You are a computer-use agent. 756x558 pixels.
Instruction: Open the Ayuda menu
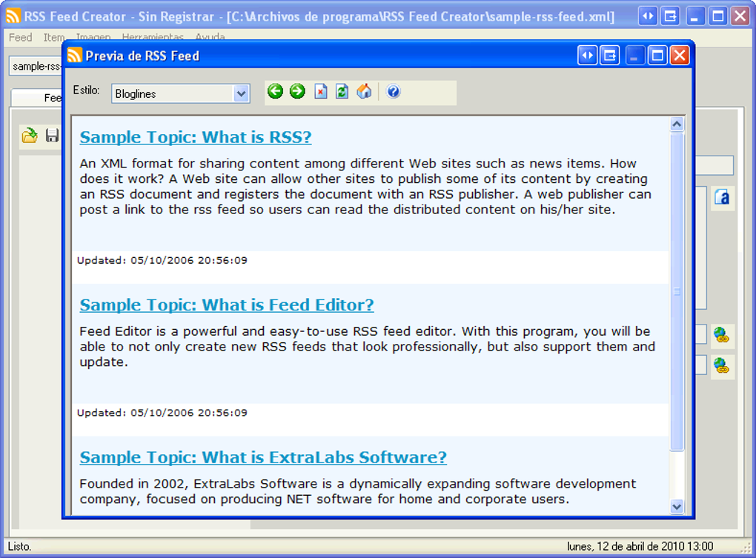[x=210, y=37]
